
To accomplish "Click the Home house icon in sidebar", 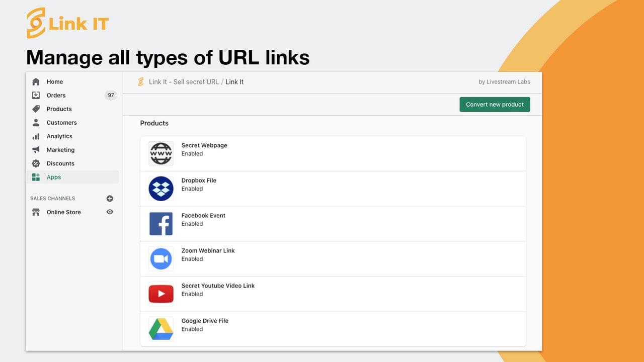I will (36, 81).
